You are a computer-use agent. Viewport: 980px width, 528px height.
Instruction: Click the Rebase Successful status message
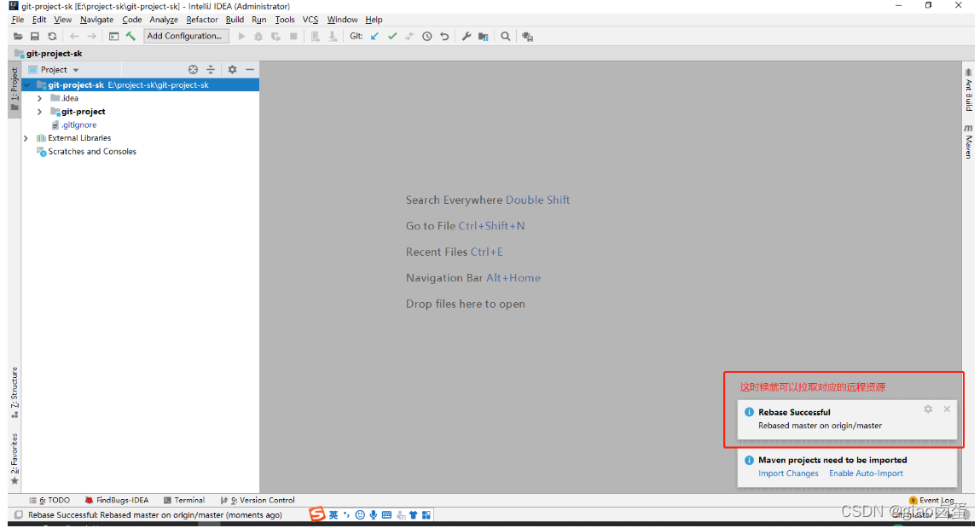(x=155, y=515)
